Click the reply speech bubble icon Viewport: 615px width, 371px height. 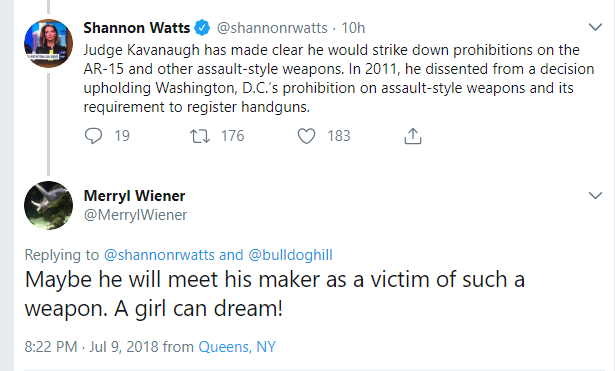pos(93,136)
